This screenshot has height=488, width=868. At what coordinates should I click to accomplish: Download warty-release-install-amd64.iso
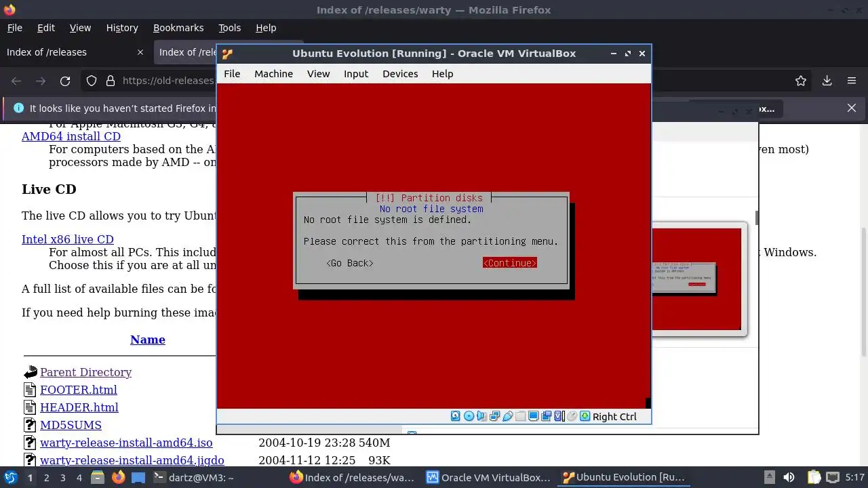tap(126, 443)
